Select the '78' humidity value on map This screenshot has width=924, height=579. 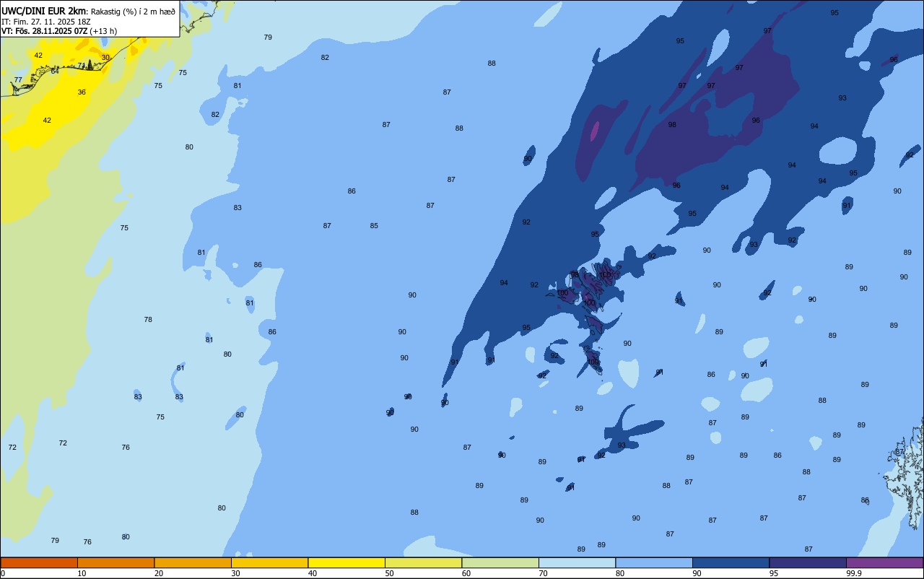click(x=148, y=320)
